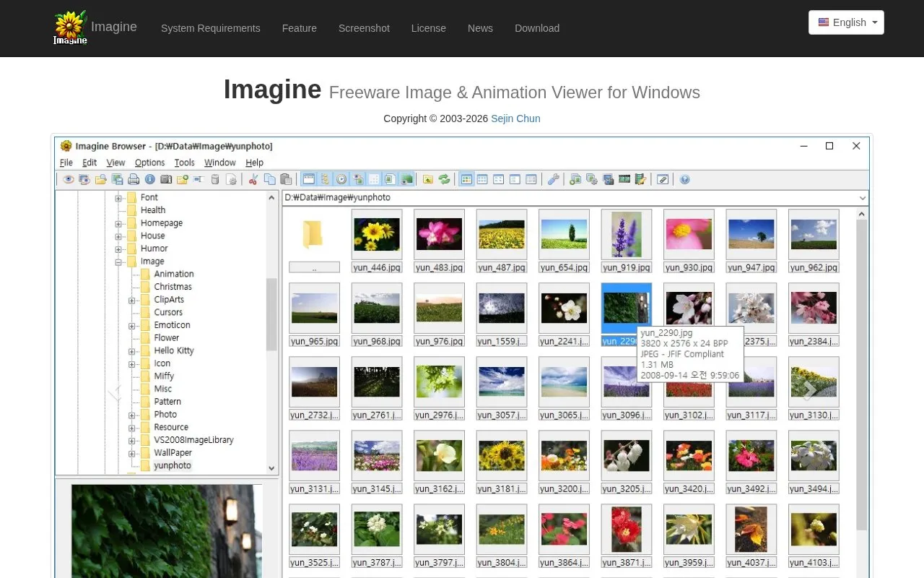This screenshot has height=578, width=924.
Task: Click the parent folder up-arrow icon
Action: point(428,179)
